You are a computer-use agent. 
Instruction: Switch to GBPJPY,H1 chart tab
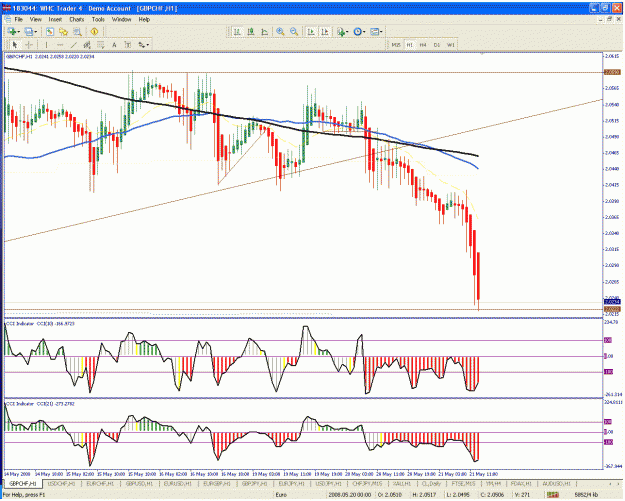[x=255, y=484]
